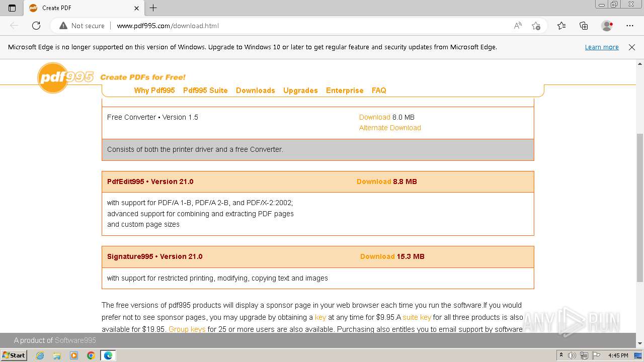Screen dimensions: 644x362
Task: Add this page to favorites star icon
Action: tap(536, 26)
